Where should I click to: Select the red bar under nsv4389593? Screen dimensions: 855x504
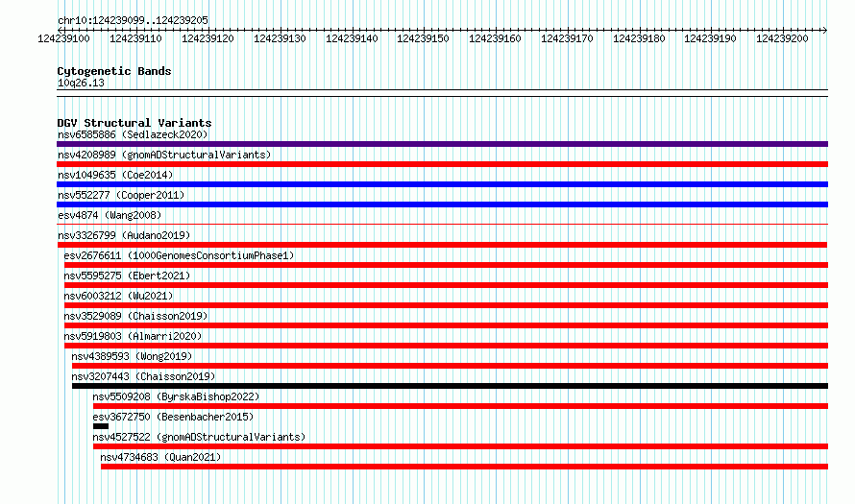450,366
